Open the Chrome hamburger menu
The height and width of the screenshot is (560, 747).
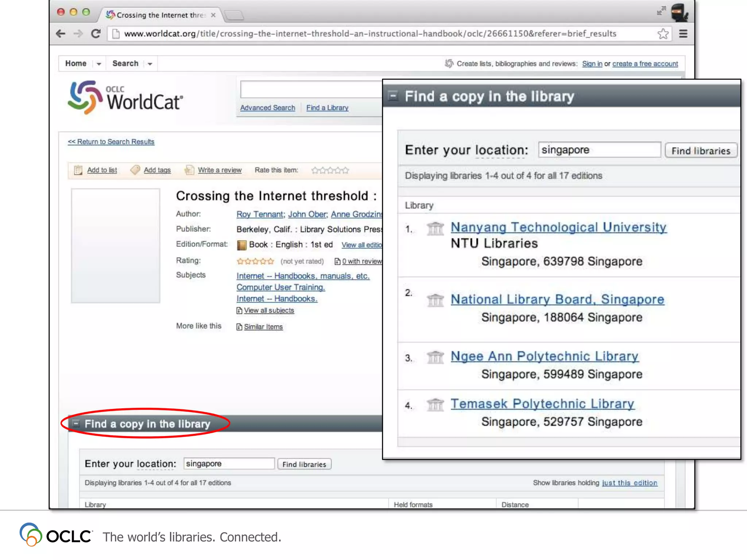coord(683,34)
